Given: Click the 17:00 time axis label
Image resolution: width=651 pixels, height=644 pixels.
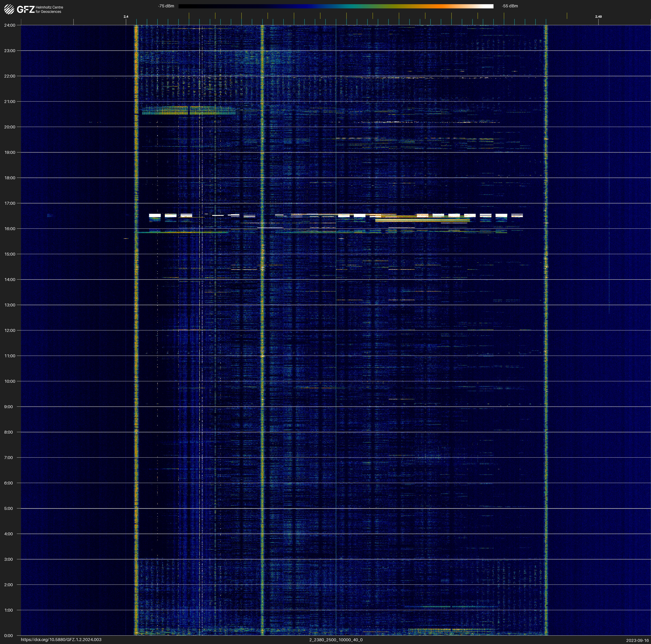Looking at the screenshot, I should (x=9, y=203).
